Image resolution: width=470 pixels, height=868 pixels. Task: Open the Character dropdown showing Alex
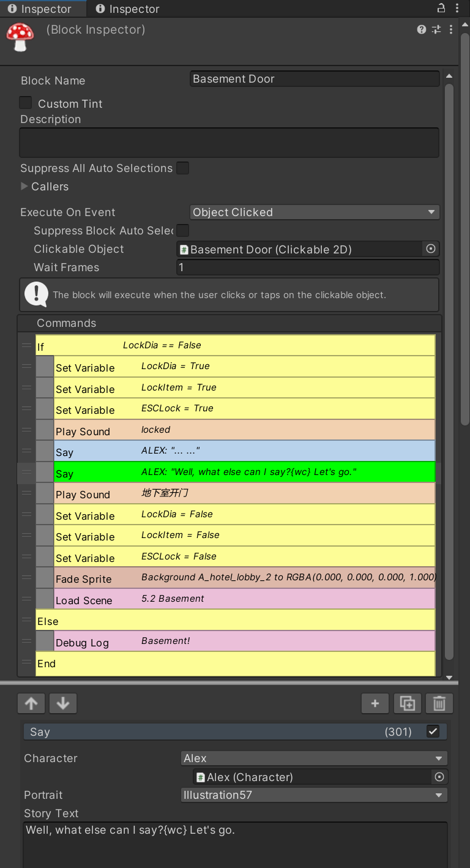pos(314,758)
